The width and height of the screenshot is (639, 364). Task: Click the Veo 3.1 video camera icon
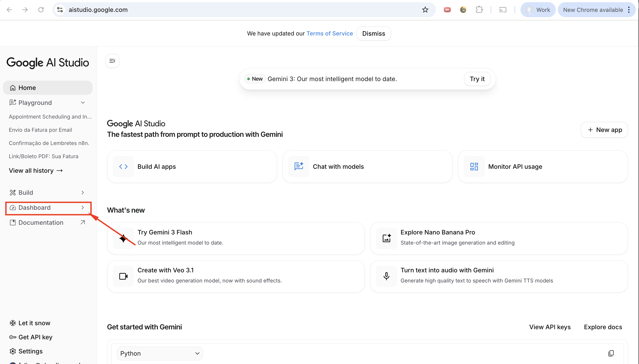click(x=123, y=277)
